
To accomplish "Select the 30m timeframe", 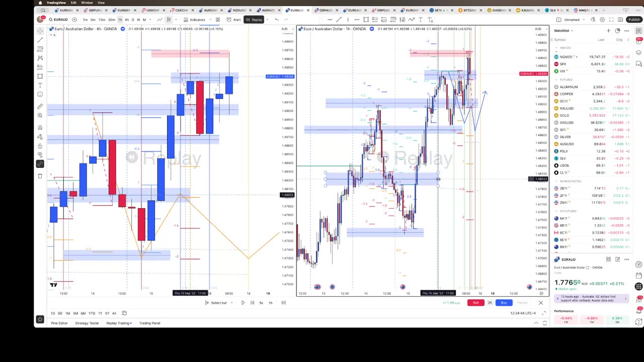I will coord(111,20).
